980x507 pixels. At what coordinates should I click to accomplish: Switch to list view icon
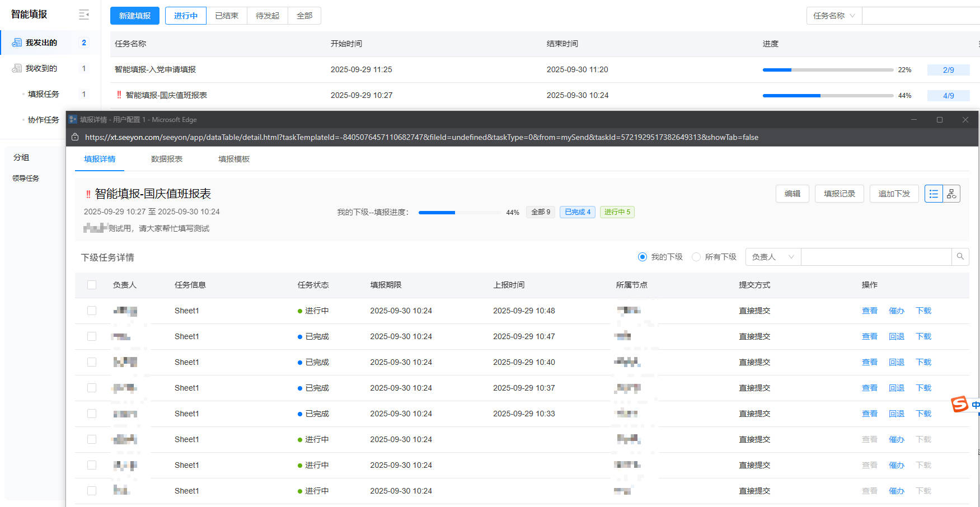pyautogui.click(x=934, y=194)
